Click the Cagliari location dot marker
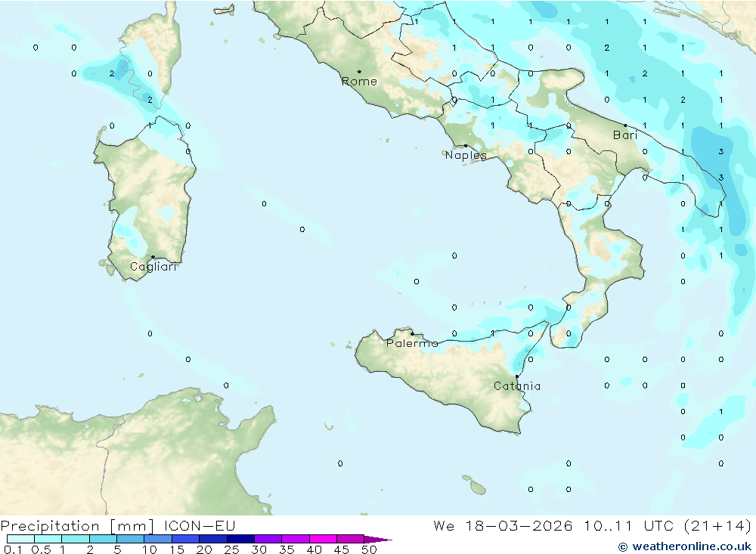The width and height of the screenshot is (756, 554). click(x=153, y=257)
